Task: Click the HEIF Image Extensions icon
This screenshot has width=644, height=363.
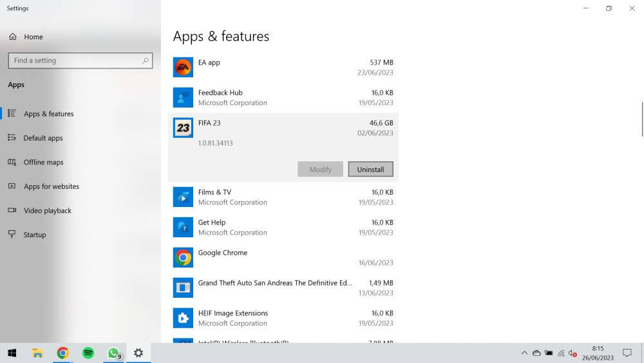Action: click(x=183, y=318)
